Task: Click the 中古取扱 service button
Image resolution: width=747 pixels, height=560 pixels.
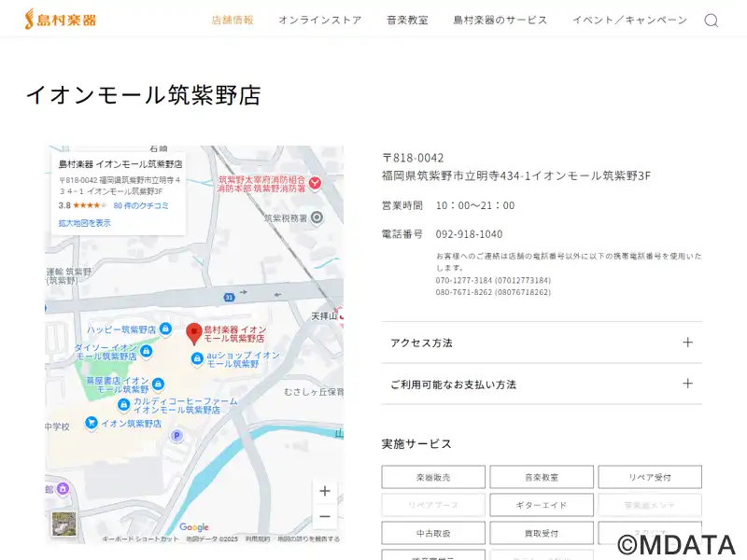Action: pos(433,533)
